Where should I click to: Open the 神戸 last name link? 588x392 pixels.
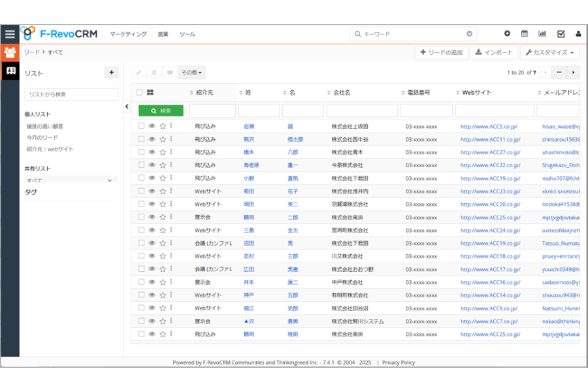point(249,295)
